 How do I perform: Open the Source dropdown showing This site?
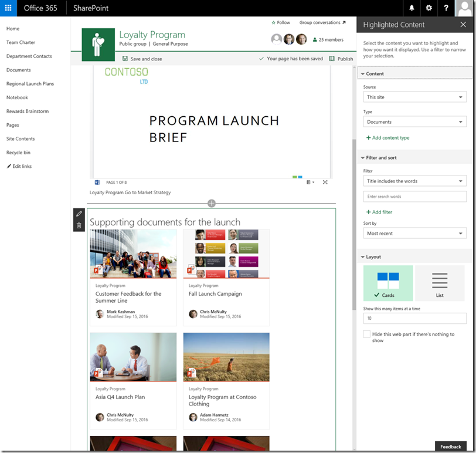coord(414,97)
